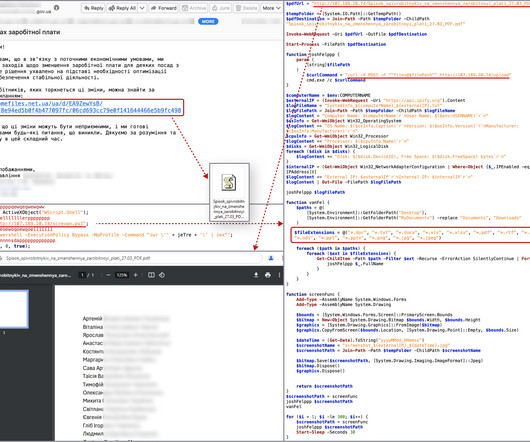The image size is (530, 442).
Task: Print the PDF document
Action: coord(268,275)
